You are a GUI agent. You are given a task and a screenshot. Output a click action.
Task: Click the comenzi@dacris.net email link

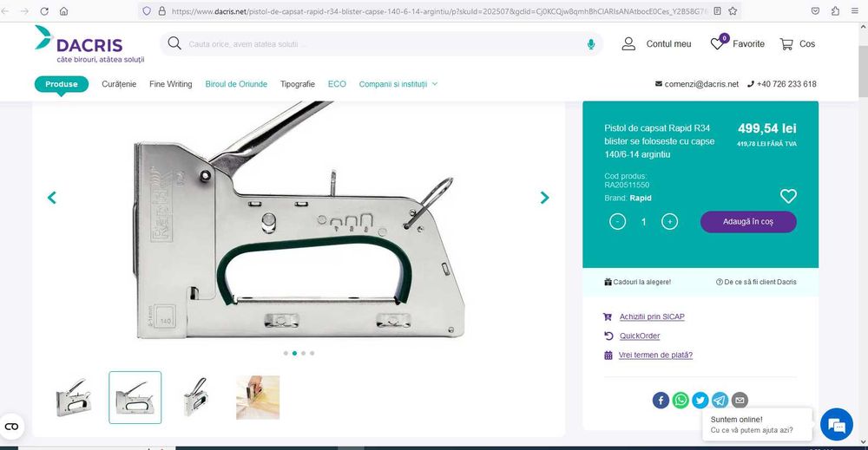[697, 84]
